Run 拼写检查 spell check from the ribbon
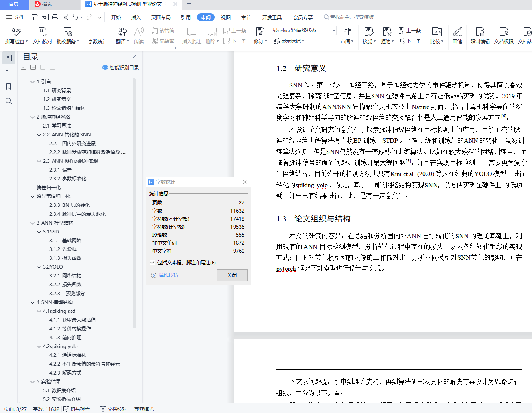 point(16,35)
